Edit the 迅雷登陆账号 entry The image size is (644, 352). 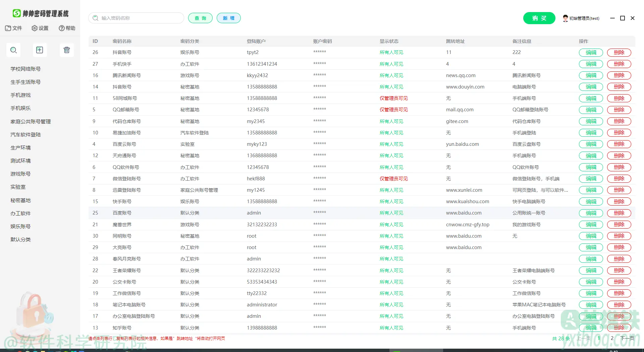(x=591, y=190)
